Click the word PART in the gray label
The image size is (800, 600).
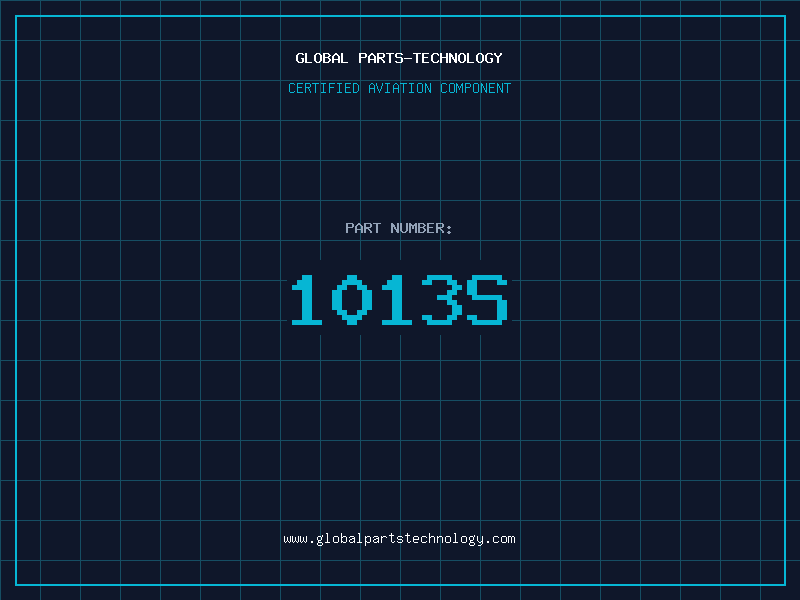[x=363, y=228]
